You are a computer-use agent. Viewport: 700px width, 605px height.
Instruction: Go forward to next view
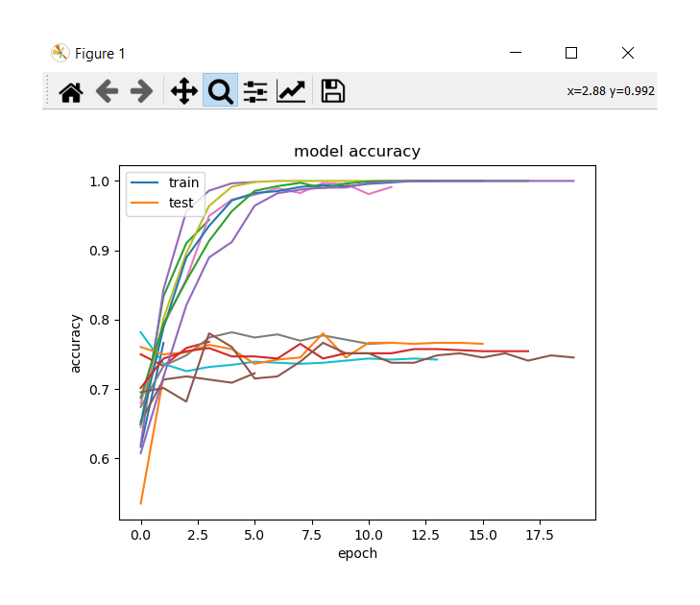click(141, 91)
